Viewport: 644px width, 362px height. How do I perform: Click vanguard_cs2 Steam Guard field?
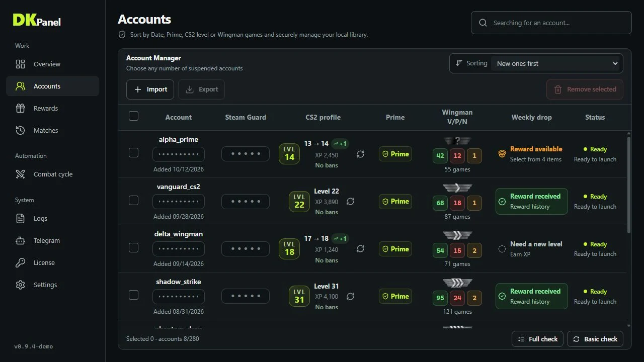click(246, 201)
